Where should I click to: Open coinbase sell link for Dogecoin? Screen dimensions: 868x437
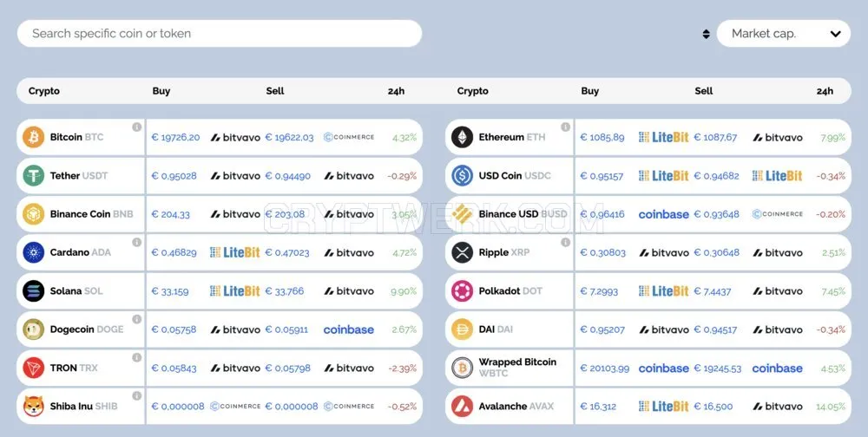click(x=349, y=329)
